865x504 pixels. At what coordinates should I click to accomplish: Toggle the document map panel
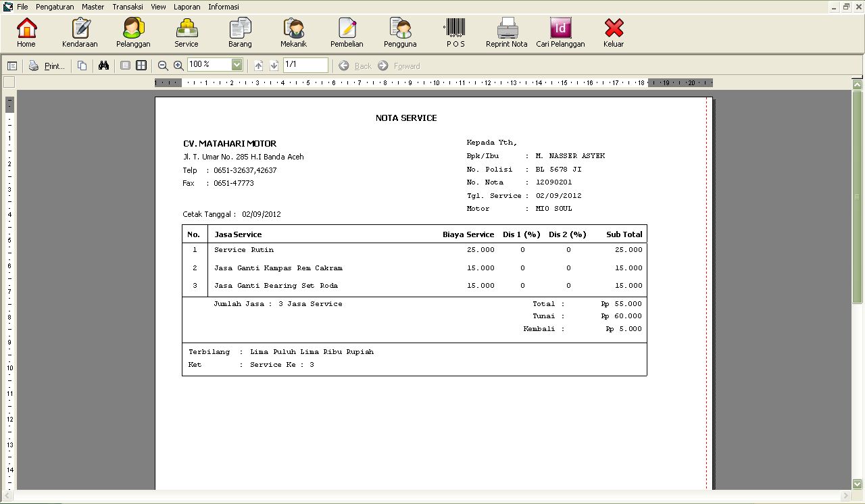[x=11, y=65]
